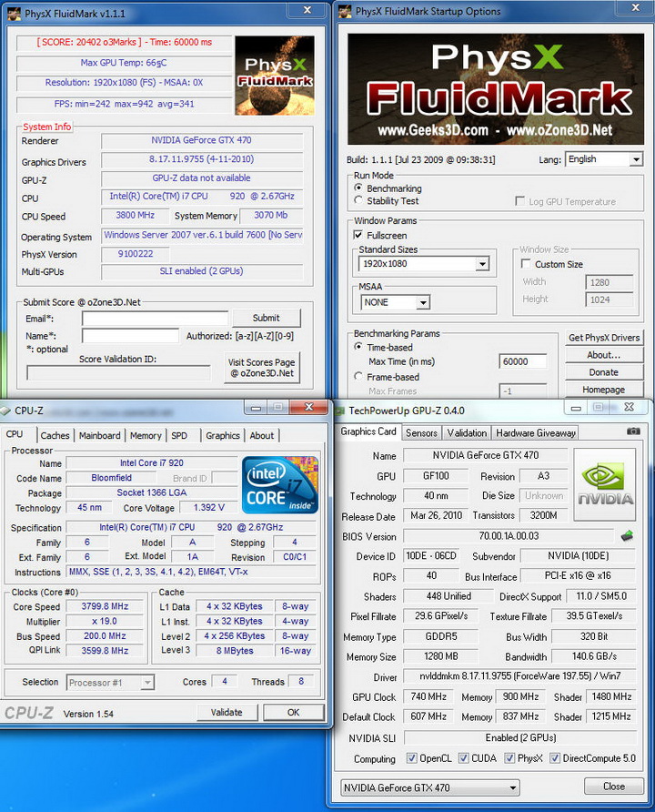The width and height of the screenshot is (655, 812).
Task: Click the Custom Size Width field 1280
Action: pyautogui.click(x=610, y=282)
